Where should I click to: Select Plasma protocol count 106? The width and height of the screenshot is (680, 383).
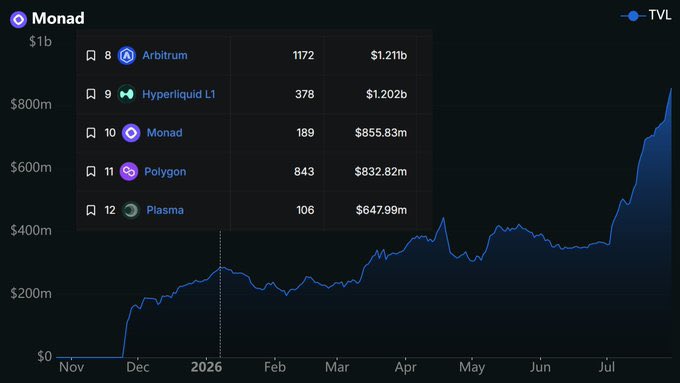point(305,210)
